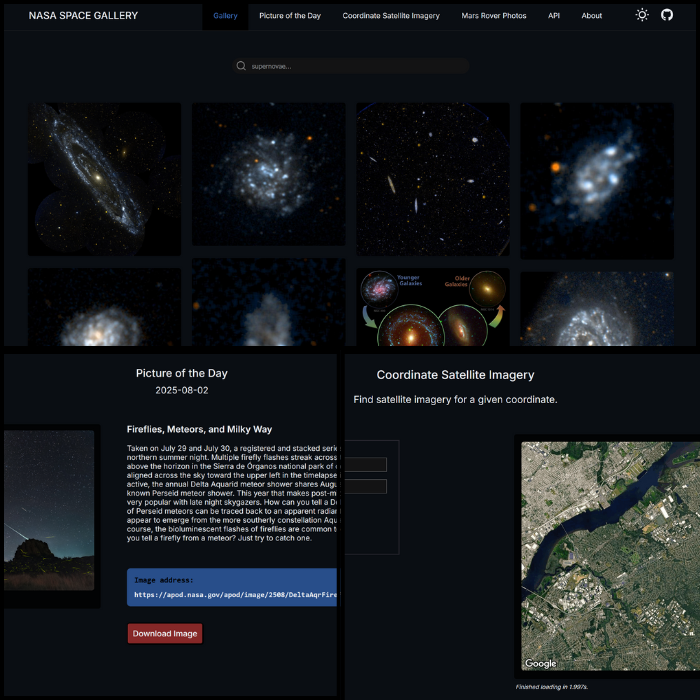Click the Fireflies, Meteors, and Milky Way heading

point(199,429)
